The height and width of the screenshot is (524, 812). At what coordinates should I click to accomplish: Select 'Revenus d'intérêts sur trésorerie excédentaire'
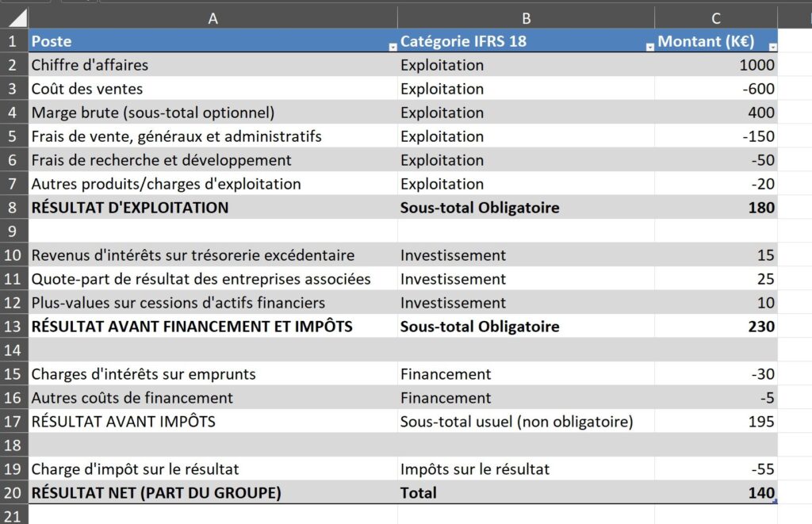click(x=213, y=254)
